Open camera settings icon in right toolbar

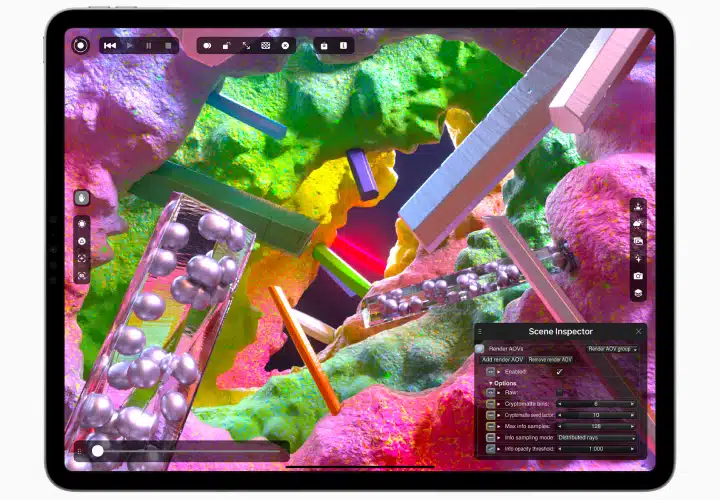click(x=638, y=275)
